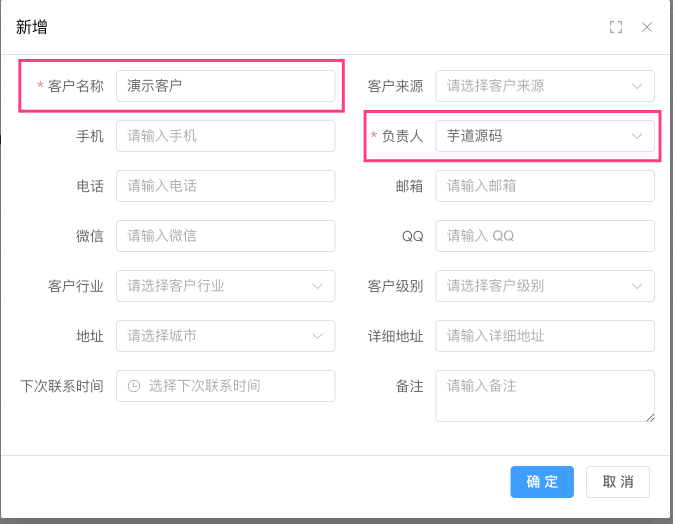Open the 客户级别 dropdown
This screenshot has height=524, width=673.
(545, 286)
